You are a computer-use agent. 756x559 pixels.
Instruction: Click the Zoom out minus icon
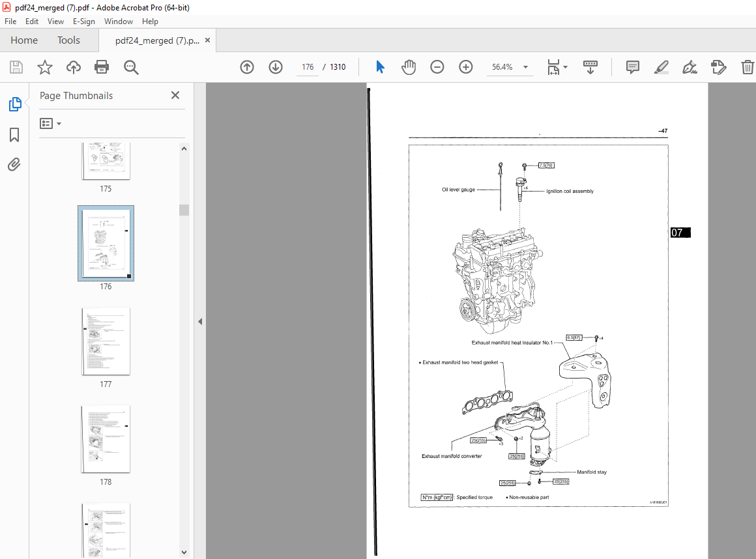pyautogui.click(x=437, y=67)
